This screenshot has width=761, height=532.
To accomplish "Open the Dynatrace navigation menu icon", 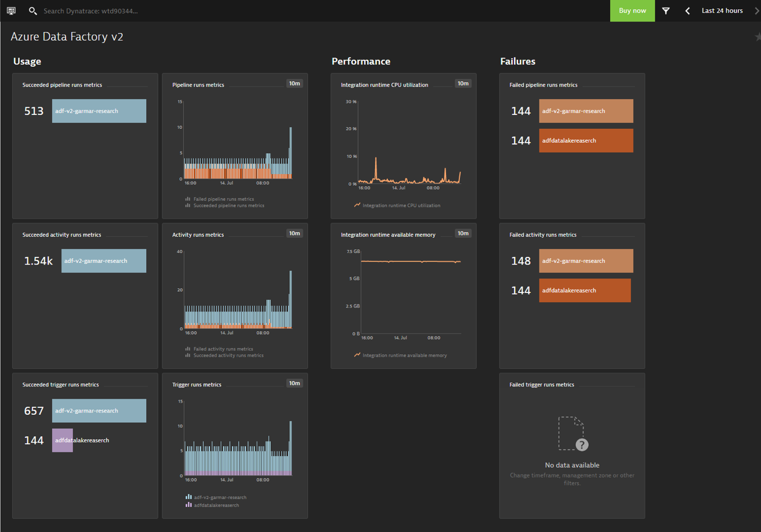I will coord(11,10).
